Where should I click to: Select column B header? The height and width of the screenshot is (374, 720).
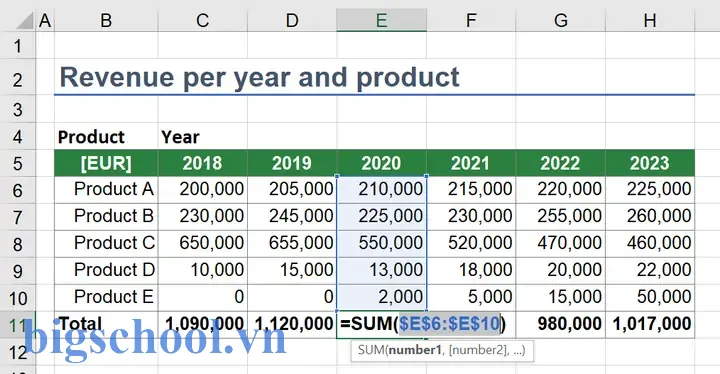pos(106,21)
